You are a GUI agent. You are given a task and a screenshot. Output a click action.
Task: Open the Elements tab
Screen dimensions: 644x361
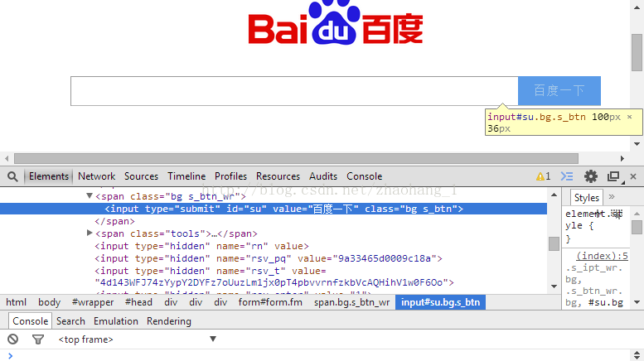(48, 176)
